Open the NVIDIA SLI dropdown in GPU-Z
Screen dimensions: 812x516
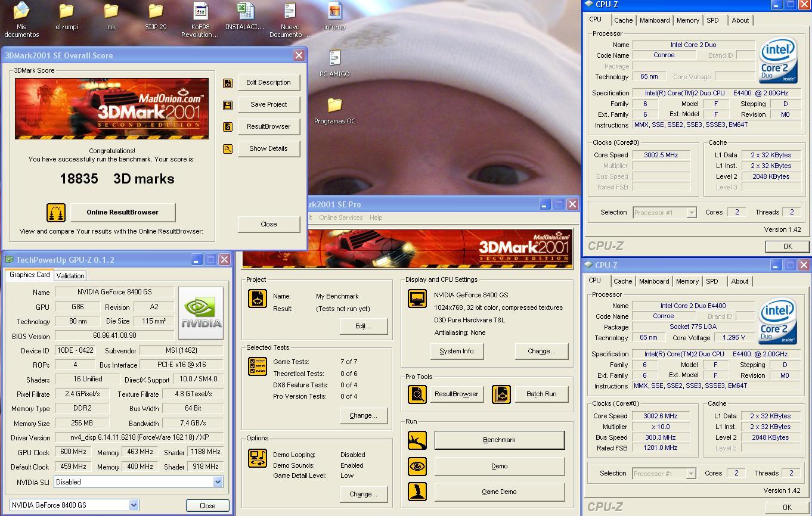[218, 482]
